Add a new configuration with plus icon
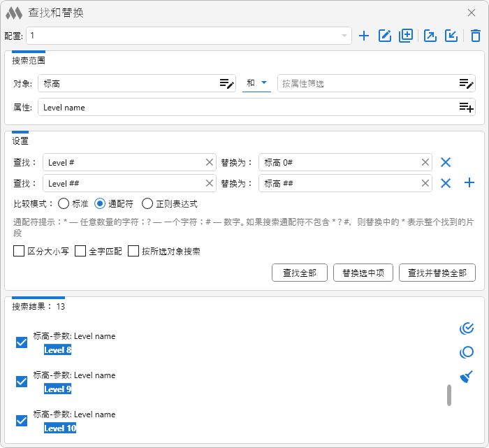 click(x=363, y=36)
